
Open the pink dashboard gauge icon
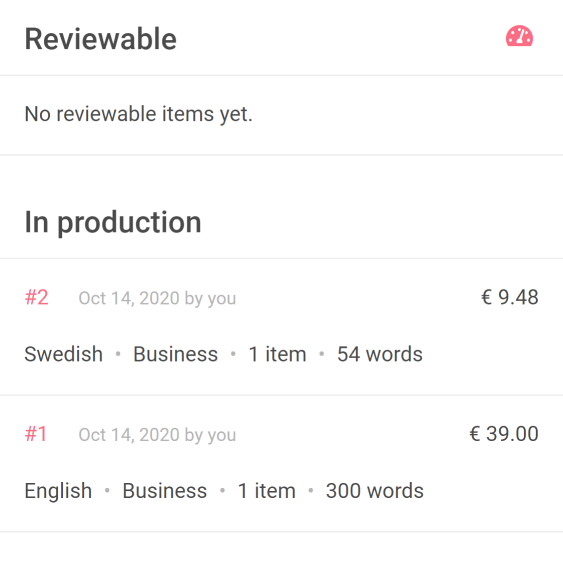point(519,36)
